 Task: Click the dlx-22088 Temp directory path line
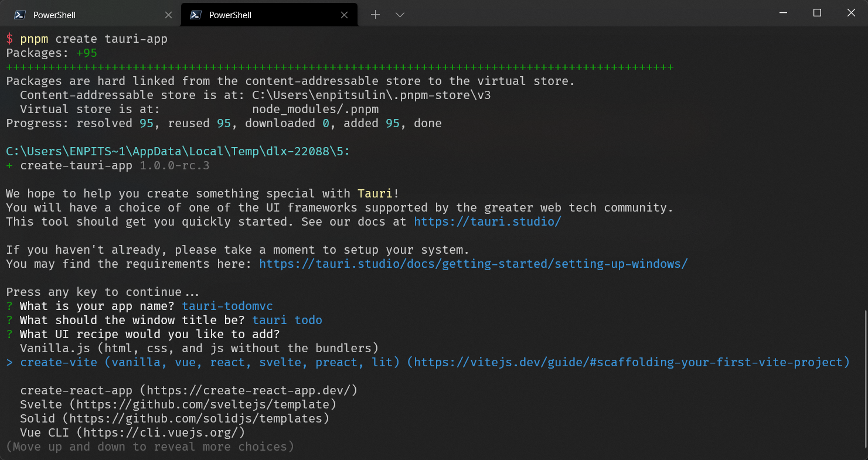coord(178,151)
